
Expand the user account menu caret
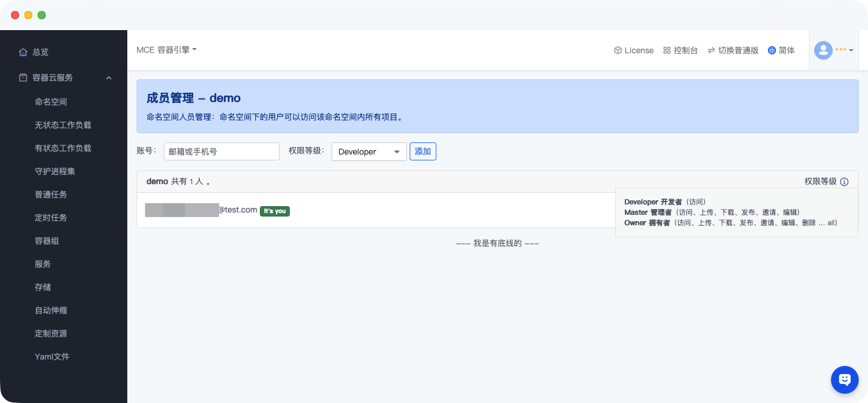click(x=851, y=50)
